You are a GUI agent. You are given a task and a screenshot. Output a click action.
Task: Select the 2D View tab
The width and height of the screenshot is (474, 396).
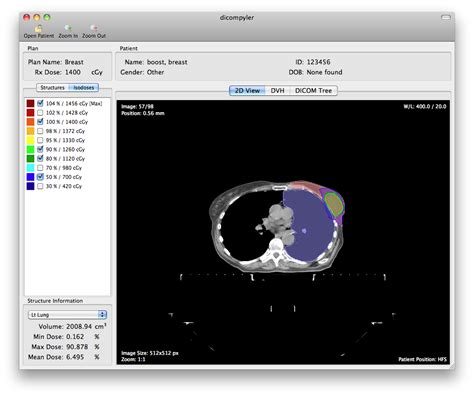(x=247, y=91)
